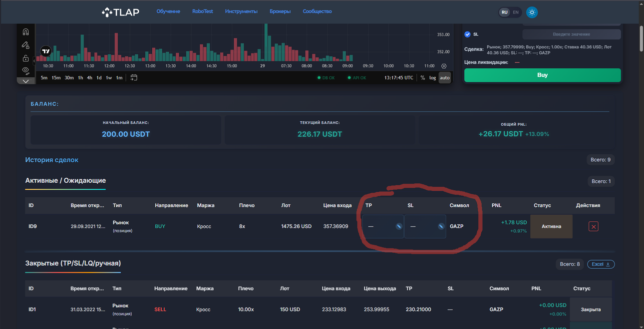Open the Сообщество menu
644x329 pixels.
[x=317, y=11]
